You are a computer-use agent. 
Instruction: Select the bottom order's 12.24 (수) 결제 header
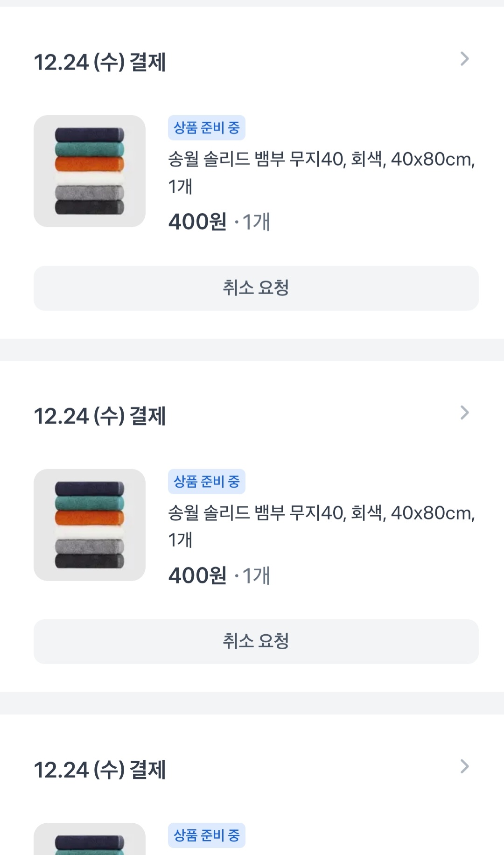coord(100,770)
